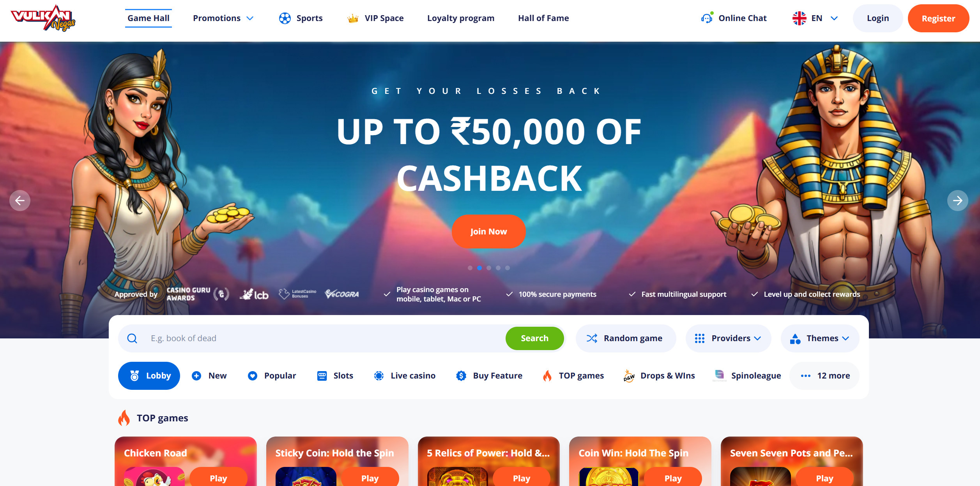Go to previous banner slide arrow

click(x=20, y=201)
